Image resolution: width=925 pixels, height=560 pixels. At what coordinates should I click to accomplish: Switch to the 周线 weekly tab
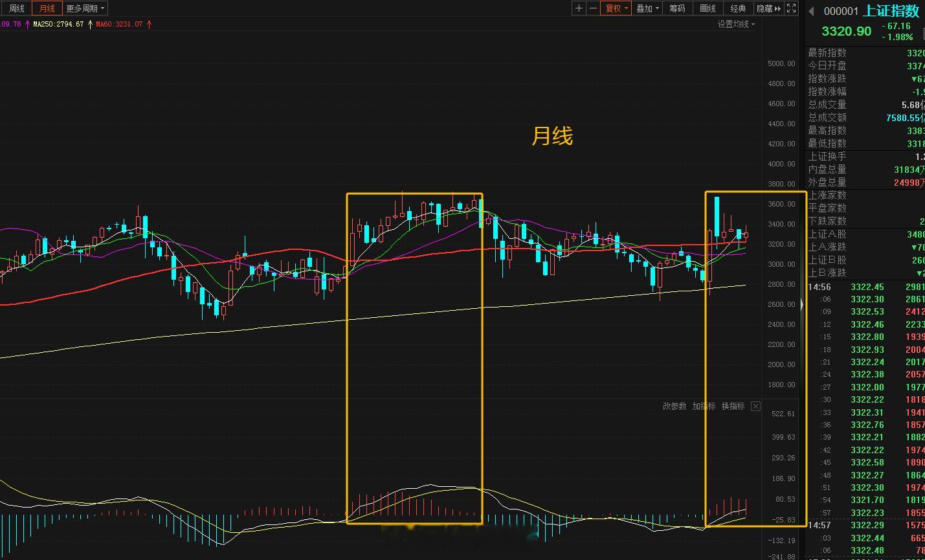point(16,8)
